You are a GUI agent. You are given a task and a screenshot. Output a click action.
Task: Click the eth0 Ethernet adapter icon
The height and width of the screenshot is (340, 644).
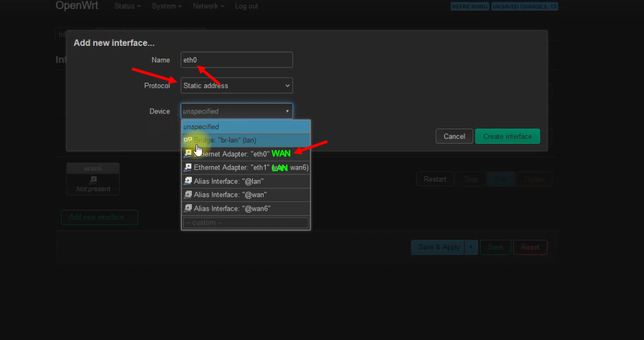pyautogui.click(x=188, y=153)
